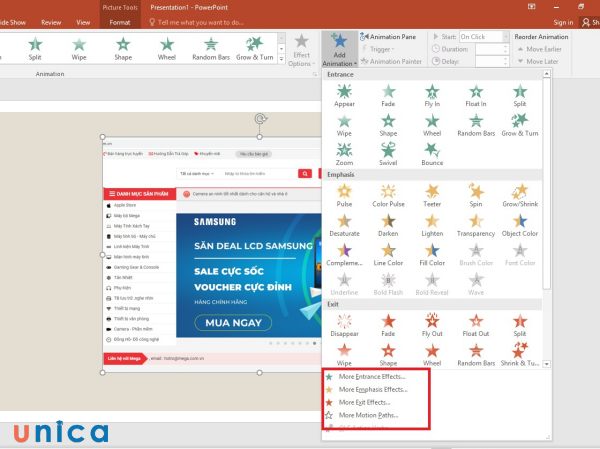600x449 pixels.
Task: Select the Complementary Color emphasis effect
Action: [344, 255]
